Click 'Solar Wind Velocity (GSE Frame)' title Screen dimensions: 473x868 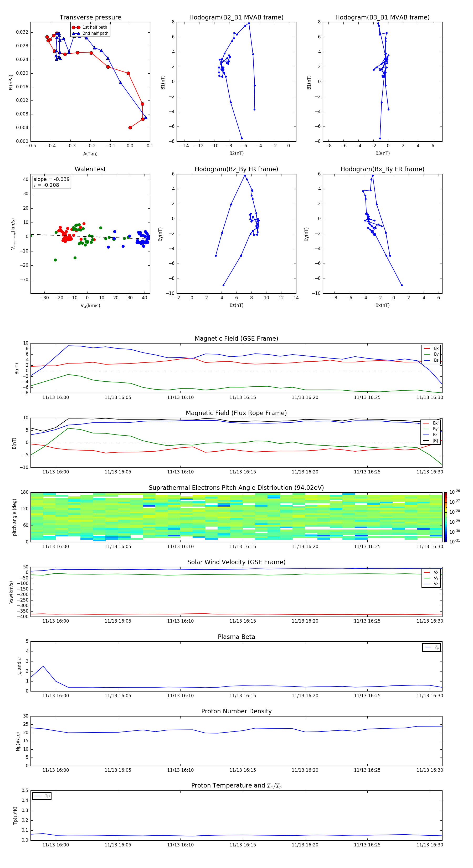[x=236, y=562]
